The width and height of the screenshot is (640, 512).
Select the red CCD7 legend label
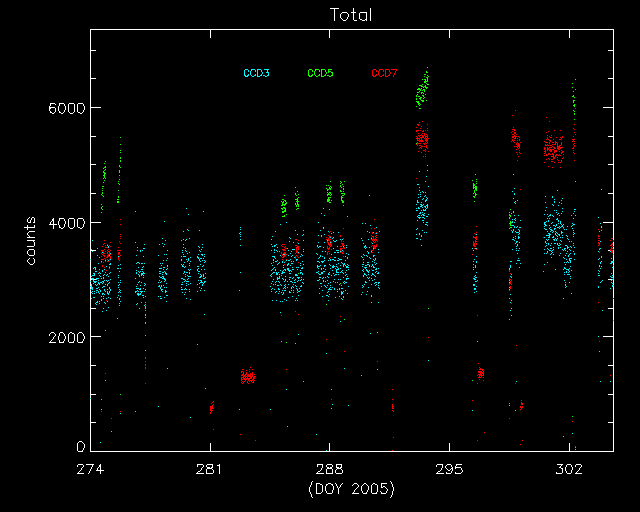[x=384, y=74]
